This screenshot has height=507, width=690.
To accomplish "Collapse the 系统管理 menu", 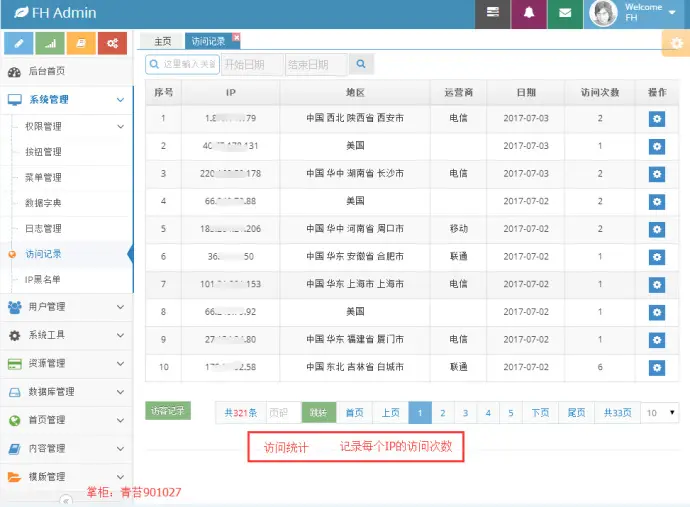I will pyautogui.click(x=66, y=100).
